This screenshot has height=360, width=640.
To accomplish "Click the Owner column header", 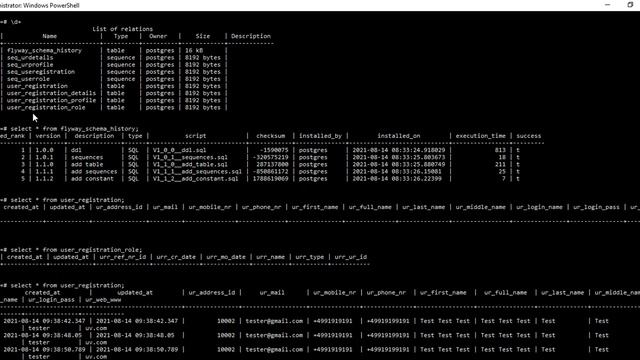I will coord(158,36).
